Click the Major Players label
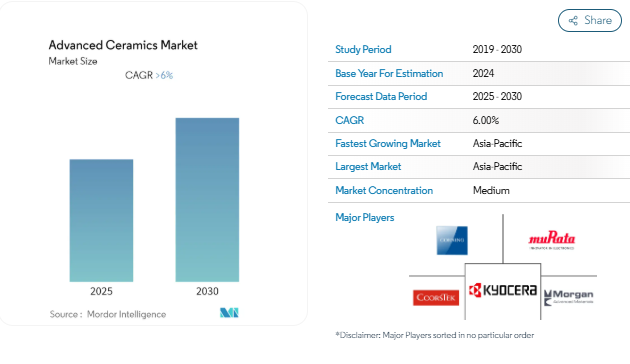 [364, 217]
